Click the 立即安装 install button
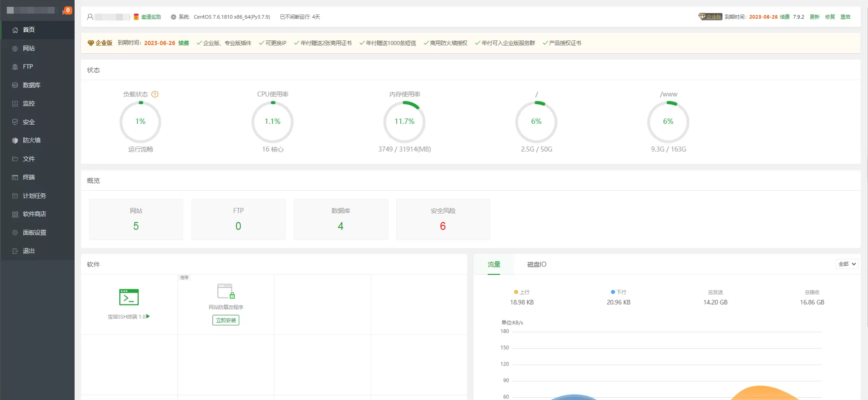Viewport: 868px width, 400px height. pos(226,320)
